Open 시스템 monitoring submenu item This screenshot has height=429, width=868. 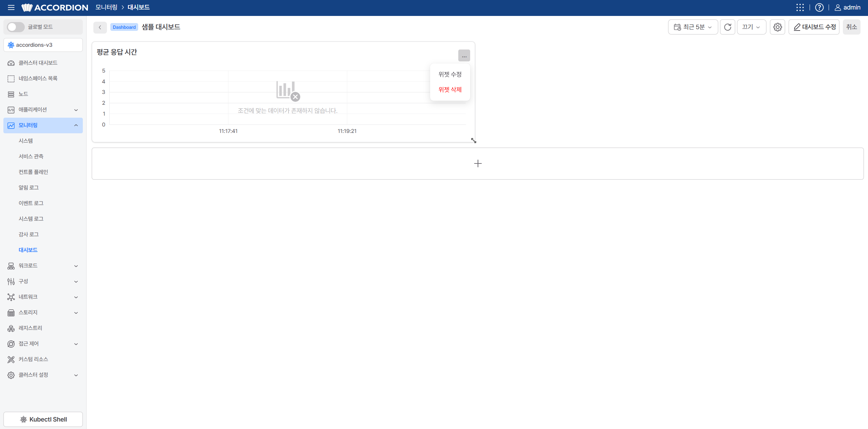tap(26, 141)
